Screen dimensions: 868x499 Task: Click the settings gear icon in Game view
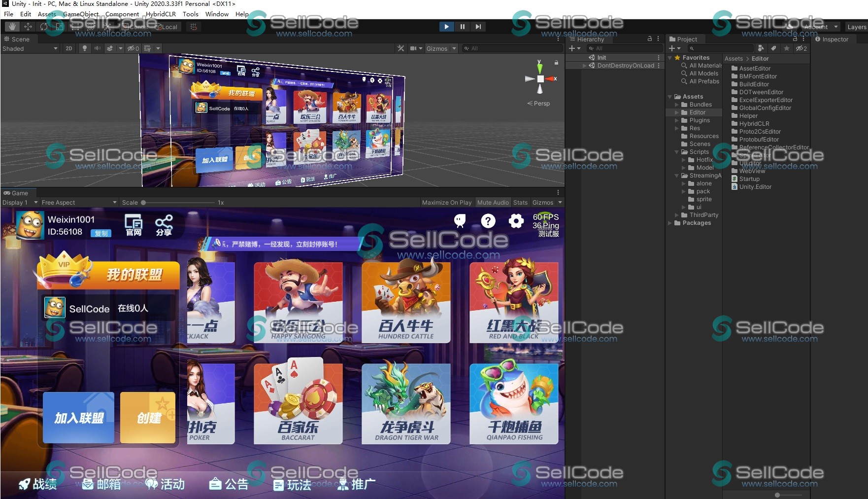[516, 221]
